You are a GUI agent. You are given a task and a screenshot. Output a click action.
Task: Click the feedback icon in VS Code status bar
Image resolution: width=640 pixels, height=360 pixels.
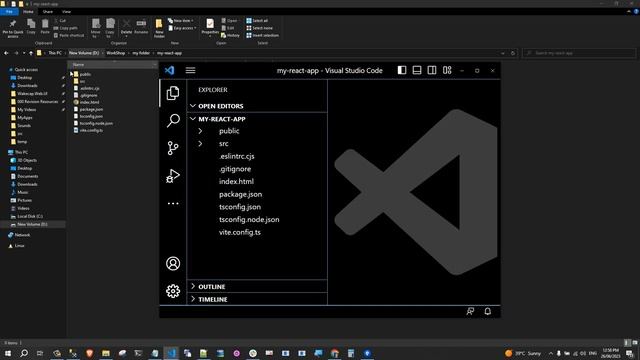[x=470, y=311]
